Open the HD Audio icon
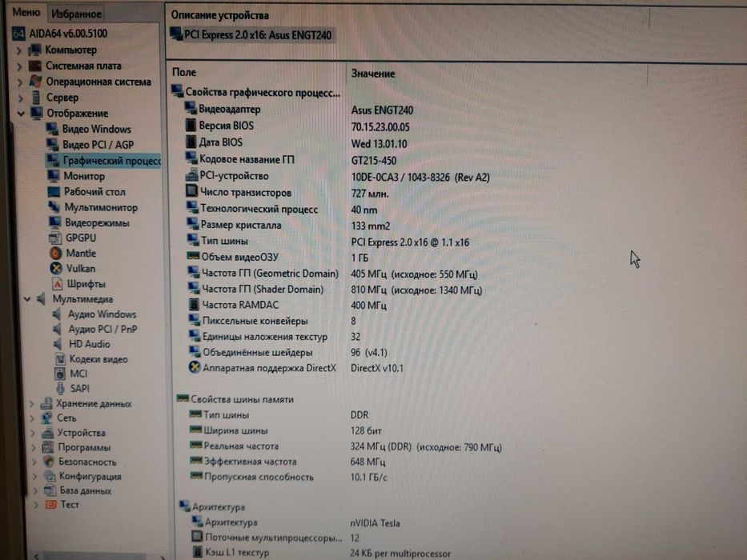Viewport: 747px width, 560px height. [58, 344]
